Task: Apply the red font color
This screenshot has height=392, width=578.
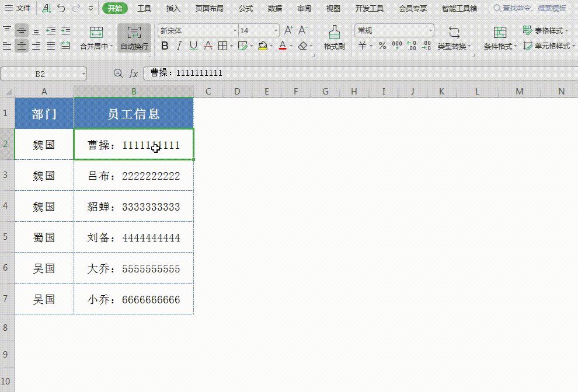Action: coord(283,45)
